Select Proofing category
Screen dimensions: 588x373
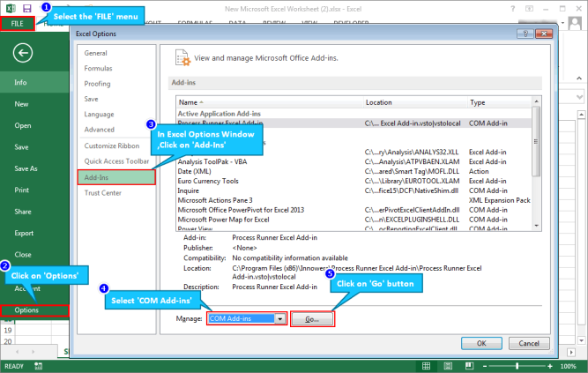pyautogui.click(x=97, y=84)
